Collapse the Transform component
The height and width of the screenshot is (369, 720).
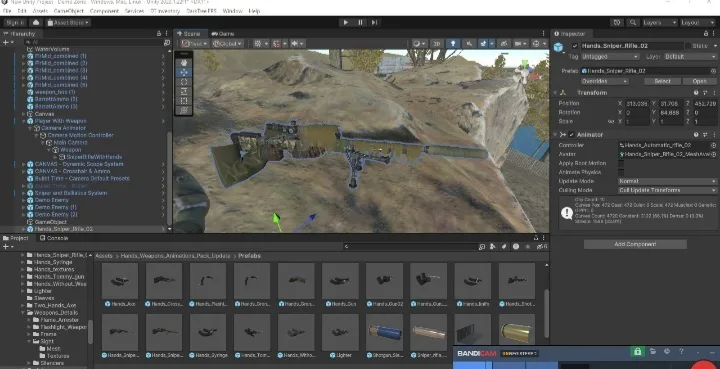coord(556,93)
